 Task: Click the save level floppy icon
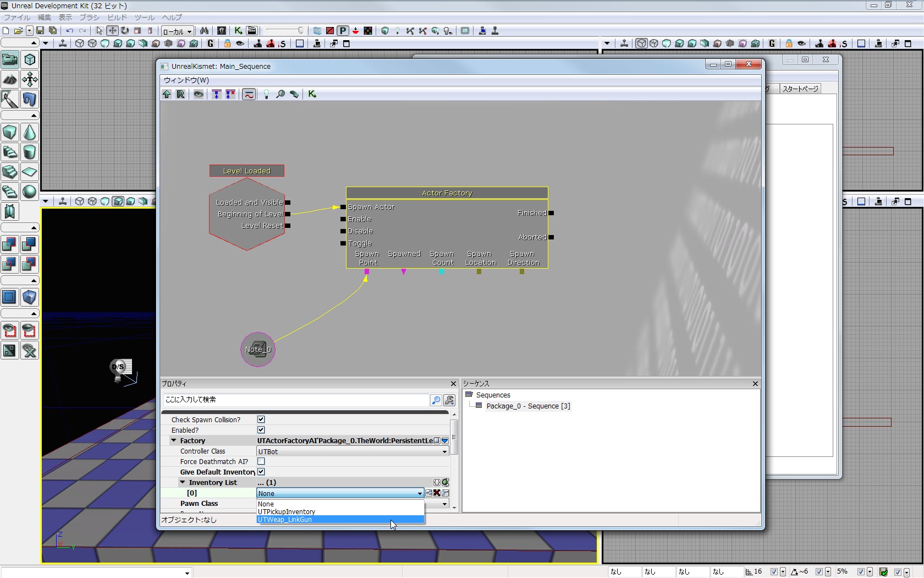(40, 31)
